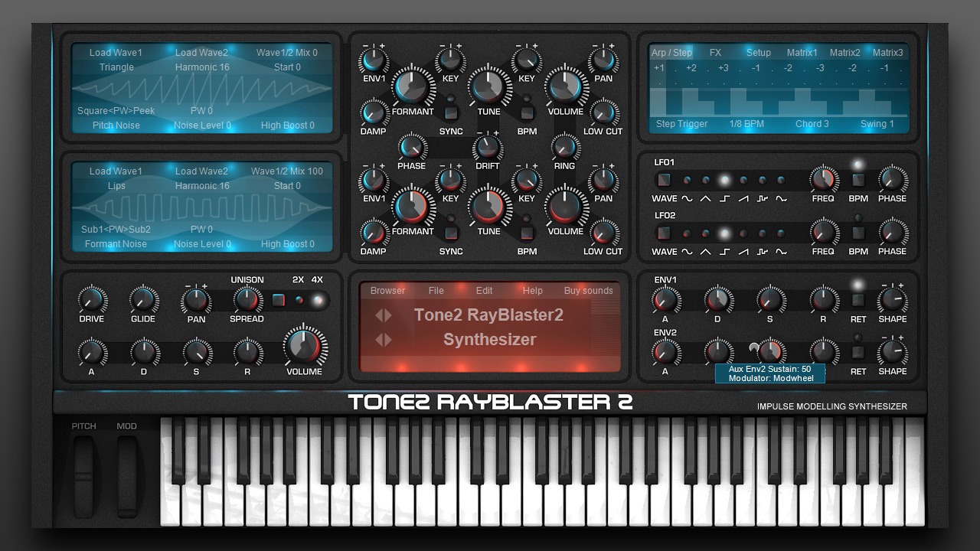This screenshot has height=551, width=980.
Task: Select the sawtooth wave icon in LFO1
Action: (743, 199)
